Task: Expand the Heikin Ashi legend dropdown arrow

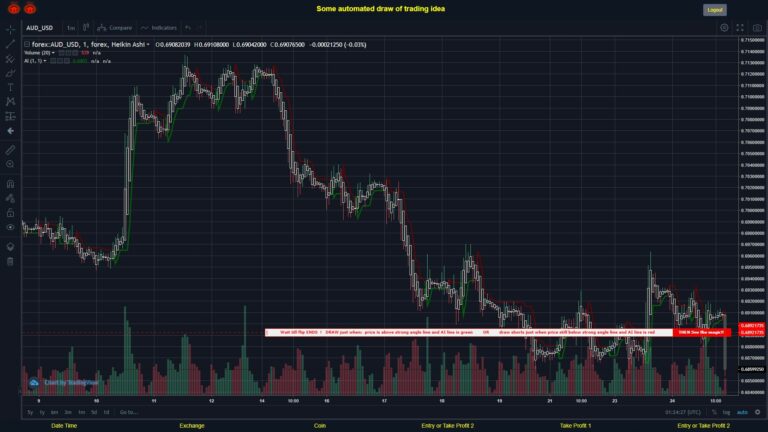Action: click(148, 45)
